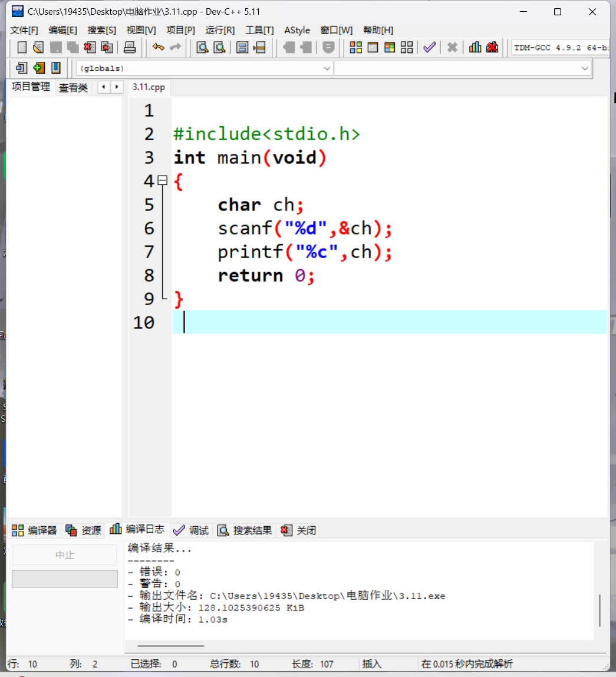This screenshot has width=616, height=677.
Task: Click the greyed Save file icon
Action: 56,48
